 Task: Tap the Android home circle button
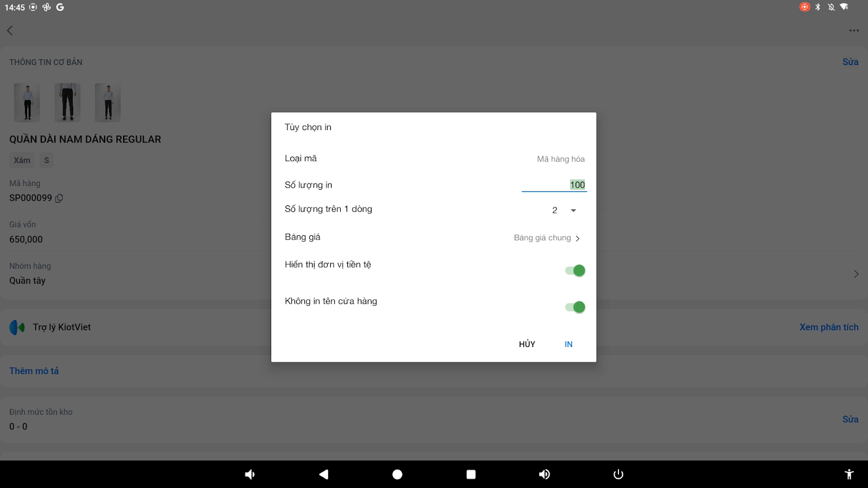click(x=397, y=474)
